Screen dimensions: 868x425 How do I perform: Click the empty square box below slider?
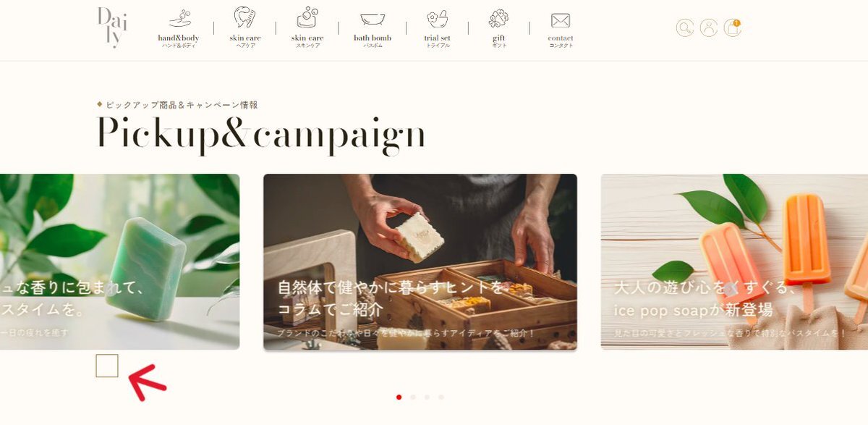pos(107,366)
